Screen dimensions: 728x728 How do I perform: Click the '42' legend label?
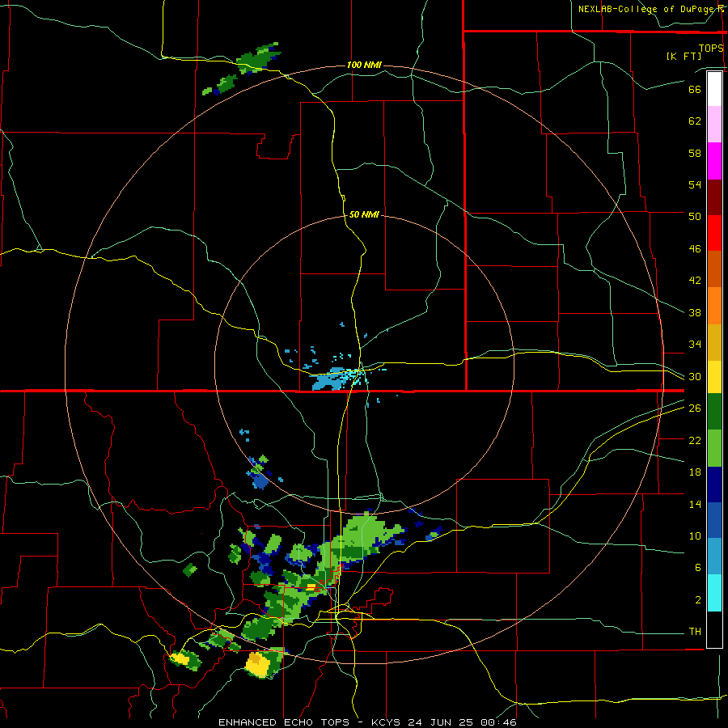pos(695,281)
